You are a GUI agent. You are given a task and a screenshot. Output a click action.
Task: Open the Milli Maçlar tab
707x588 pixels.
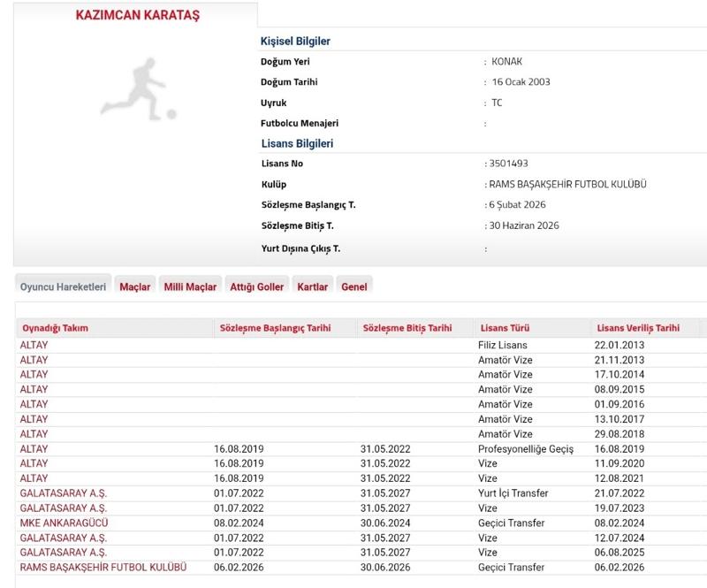tap(190, 286)
